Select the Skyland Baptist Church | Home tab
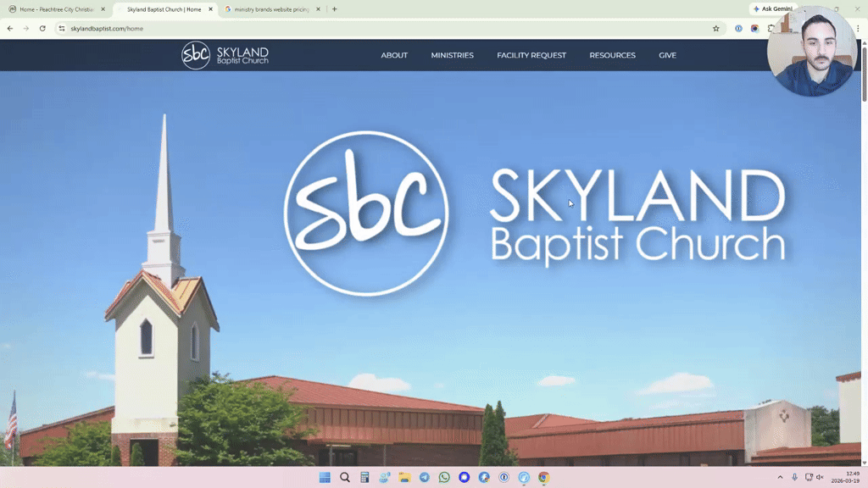This screenshot has width=868, height=488. [x=164, y=8]
